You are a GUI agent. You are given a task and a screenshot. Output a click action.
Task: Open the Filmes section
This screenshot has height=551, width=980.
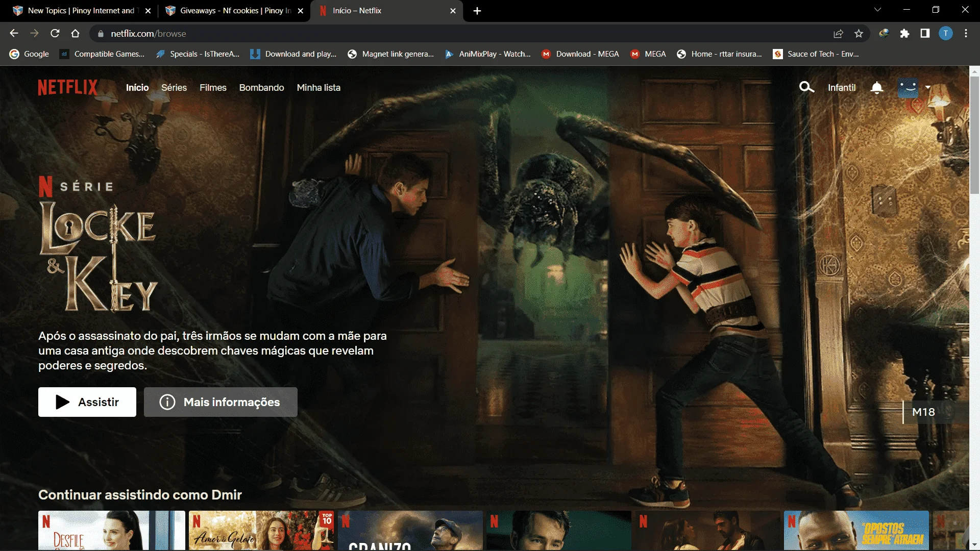(x=213, y=88)
